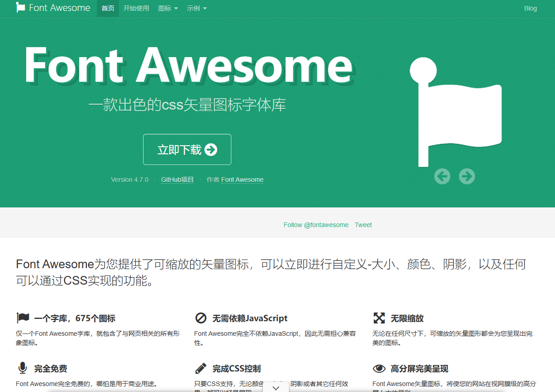Open the 开始使用 nav item
This screenshot has height=392, width=555.
pos(136,8)
